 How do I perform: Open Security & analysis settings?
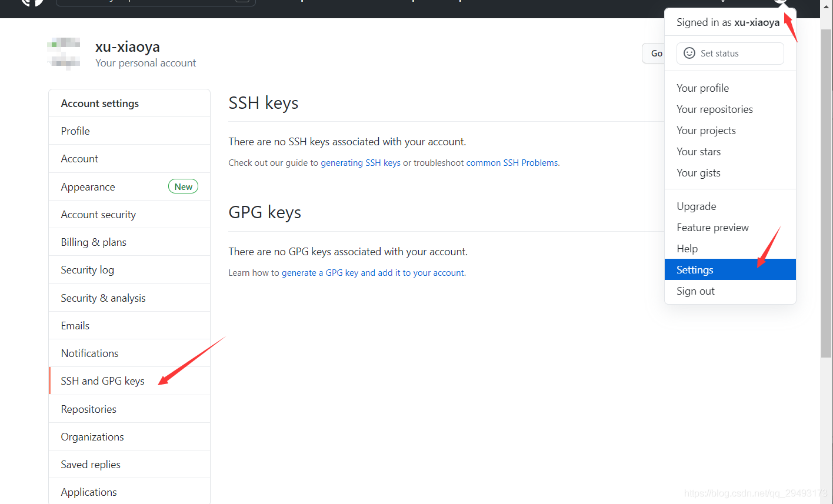point(129,298)
